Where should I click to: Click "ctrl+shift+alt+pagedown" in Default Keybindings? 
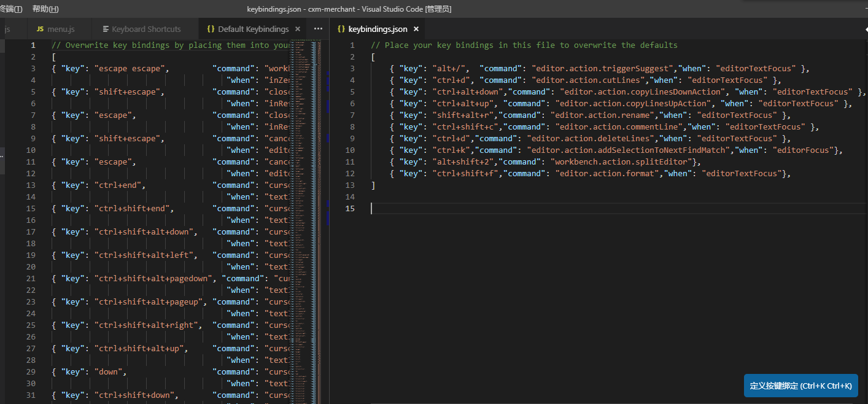tap(152, 279)
